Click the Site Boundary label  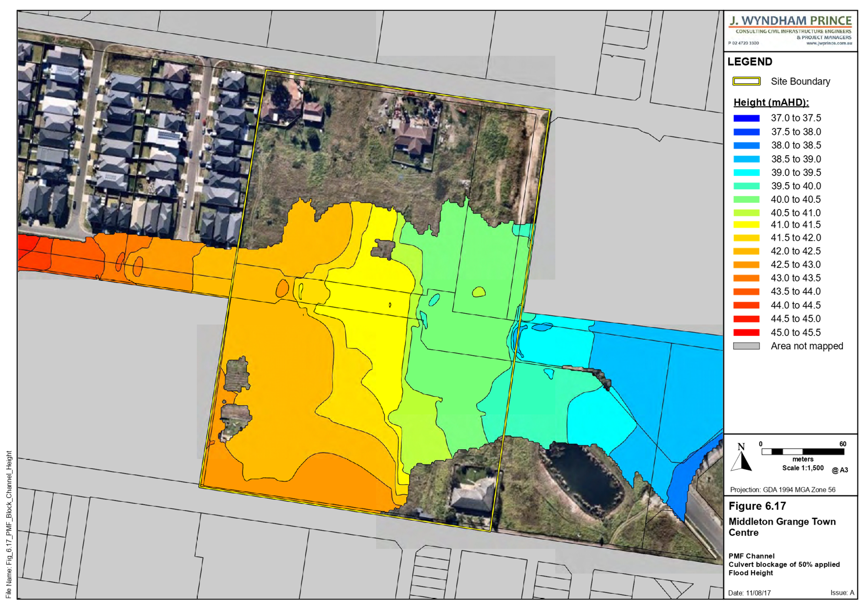click(800, 82)
